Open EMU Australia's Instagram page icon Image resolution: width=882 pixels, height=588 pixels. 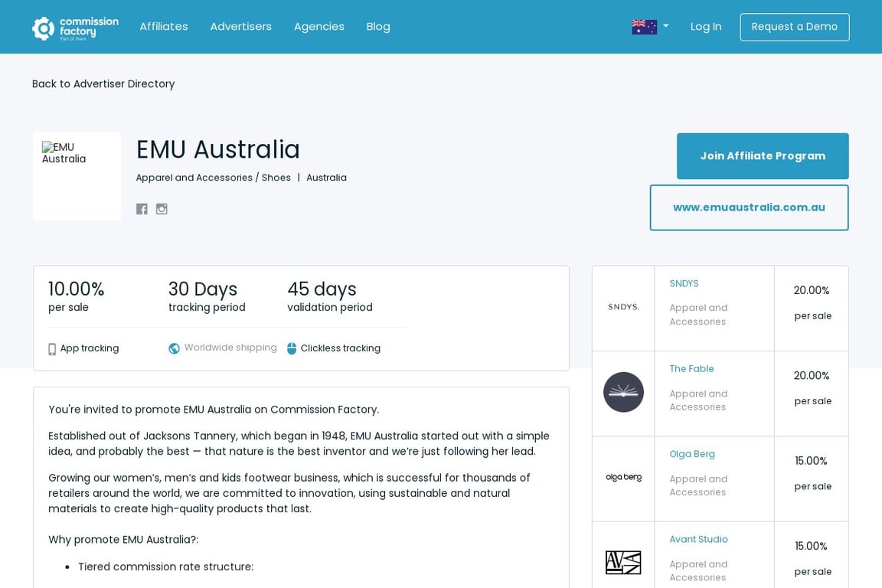pyautogui.click(x=162, y=209)
